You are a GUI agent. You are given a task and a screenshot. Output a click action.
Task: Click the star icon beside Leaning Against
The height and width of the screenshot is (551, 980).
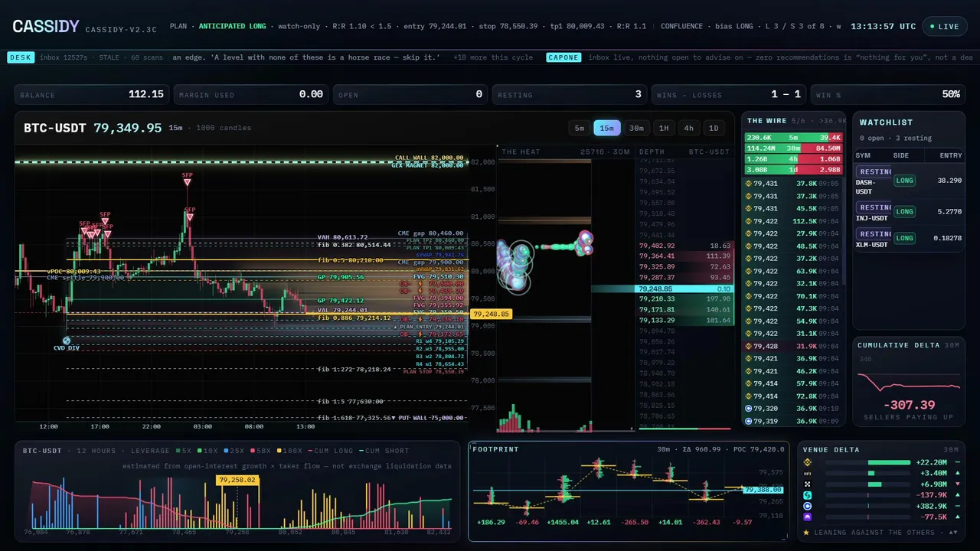[x=806, y=532]
